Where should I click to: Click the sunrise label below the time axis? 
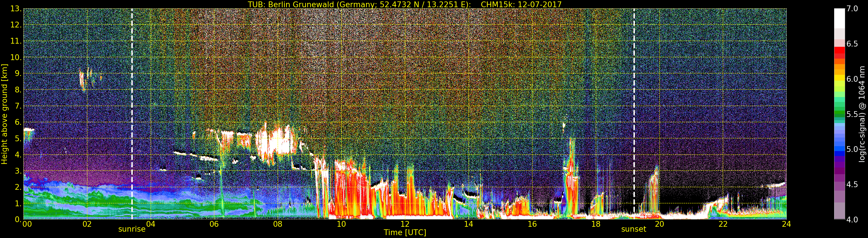click(x=132, y=229)
